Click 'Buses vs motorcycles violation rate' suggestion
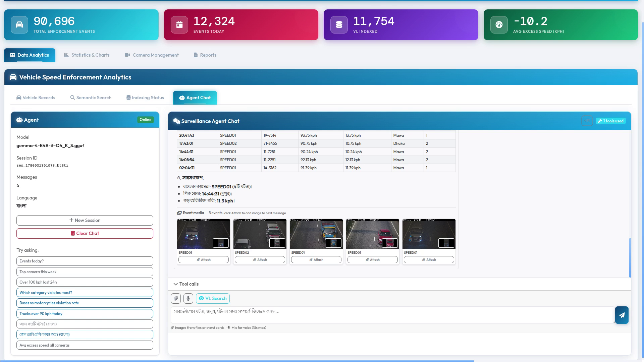644x362 pixels. tap(85, 303)
